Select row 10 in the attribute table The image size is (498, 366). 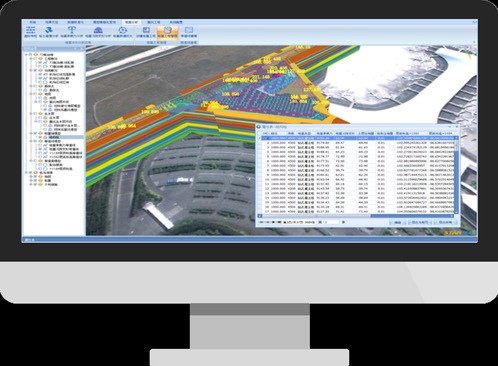(357, 179)
